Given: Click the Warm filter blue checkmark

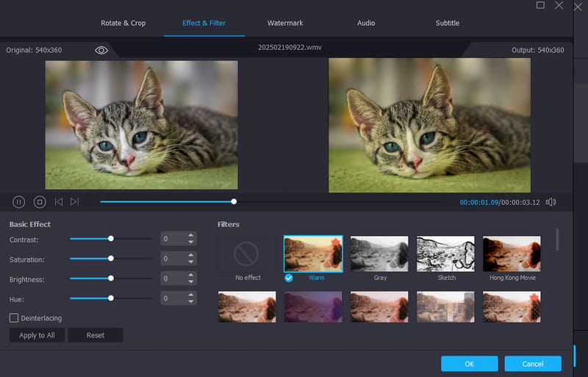Looking at the screenshot, I should pos(289,278).
